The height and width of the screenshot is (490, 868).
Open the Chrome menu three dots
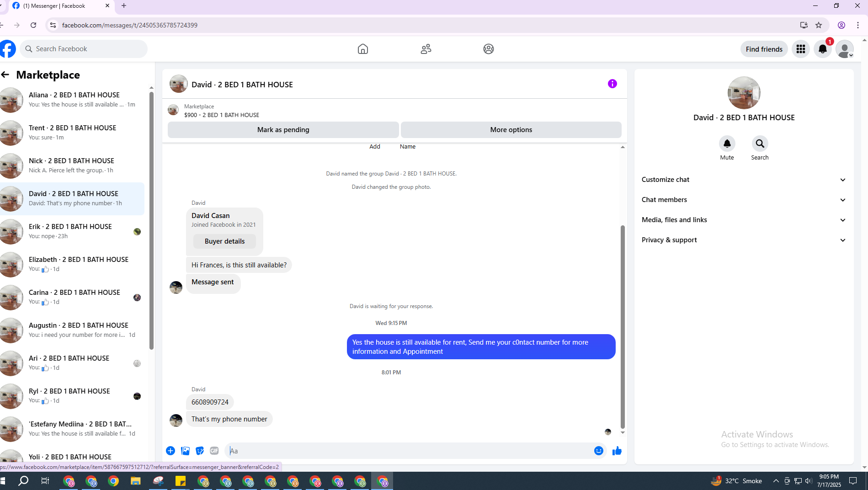tap(858, 25)
